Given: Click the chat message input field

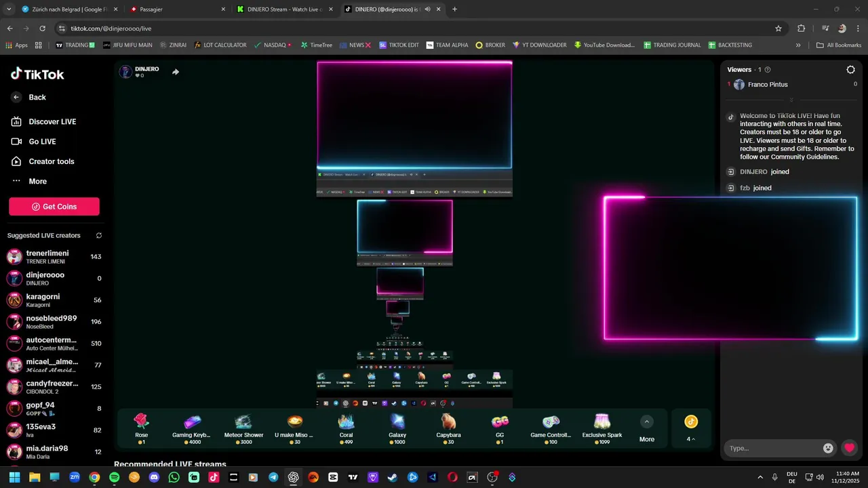Looking at the screenshot, I should coord(773,448).
